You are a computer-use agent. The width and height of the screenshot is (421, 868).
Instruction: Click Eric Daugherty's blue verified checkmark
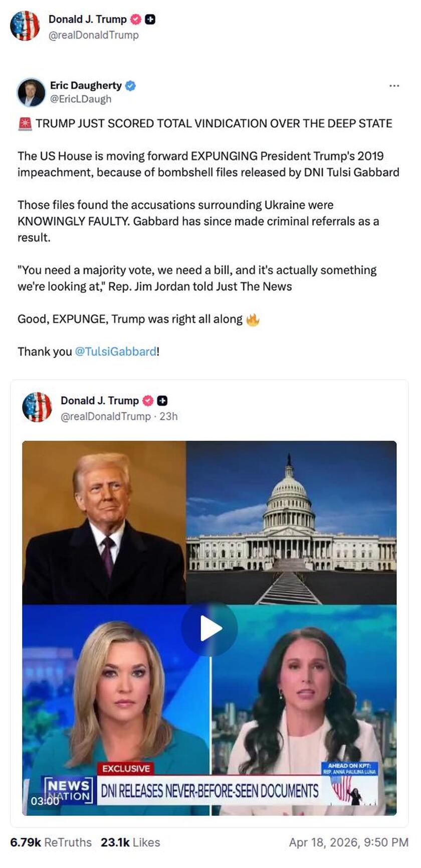(130, 85)
